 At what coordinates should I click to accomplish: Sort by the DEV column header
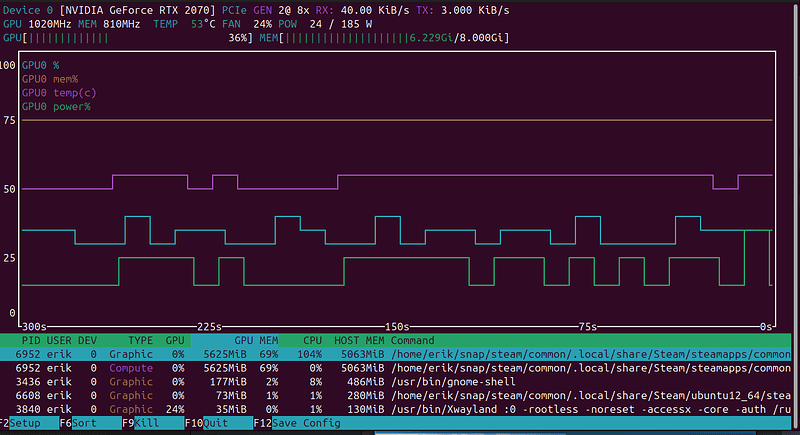pyautogui.click(x=87, y=340)
